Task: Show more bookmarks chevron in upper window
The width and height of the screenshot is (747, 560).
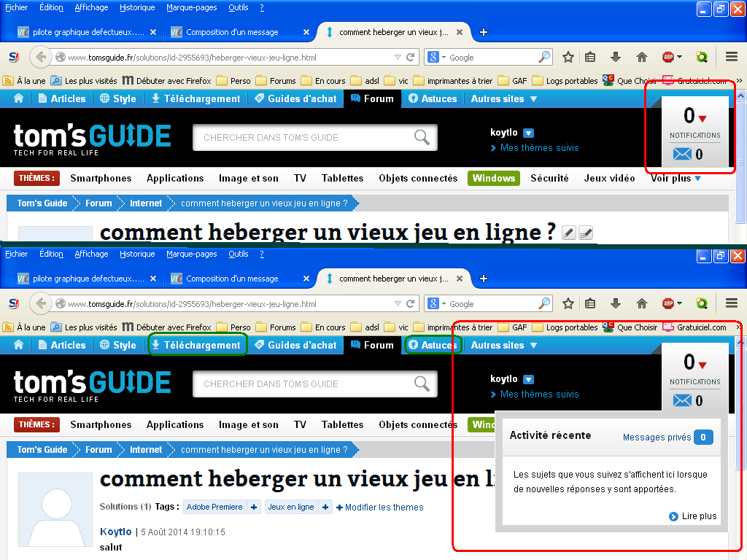Action: click(739, 81)
